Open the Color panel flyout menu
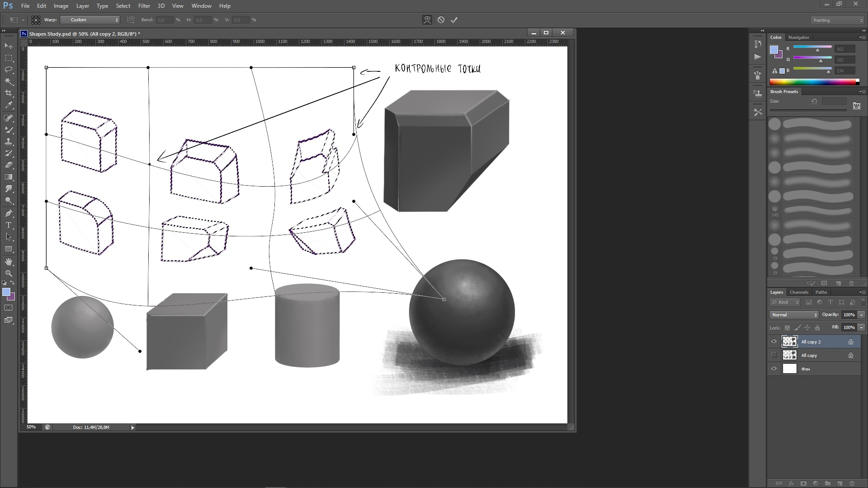 [862, 38]
